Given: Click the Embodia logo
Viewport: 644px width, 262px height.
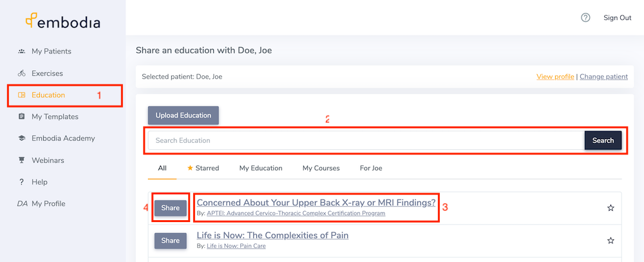Looking at the screenshot, I should click(63, 21).
